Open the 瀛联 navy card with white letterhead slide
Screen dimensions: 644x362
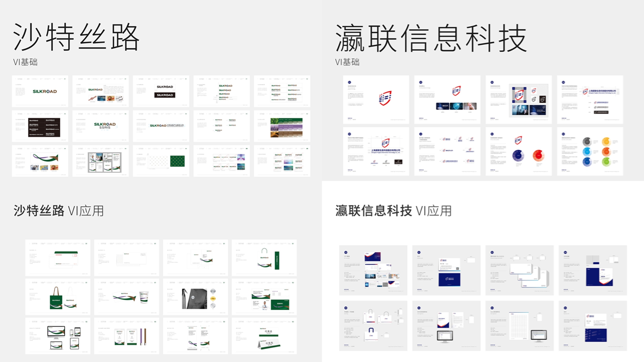pos(593,326)
